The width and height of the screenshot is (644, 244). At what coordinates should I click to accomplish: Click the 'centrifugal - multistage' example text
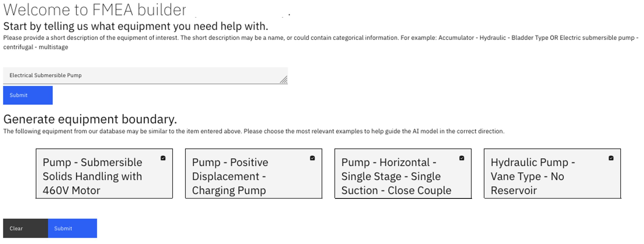point(35,47)
